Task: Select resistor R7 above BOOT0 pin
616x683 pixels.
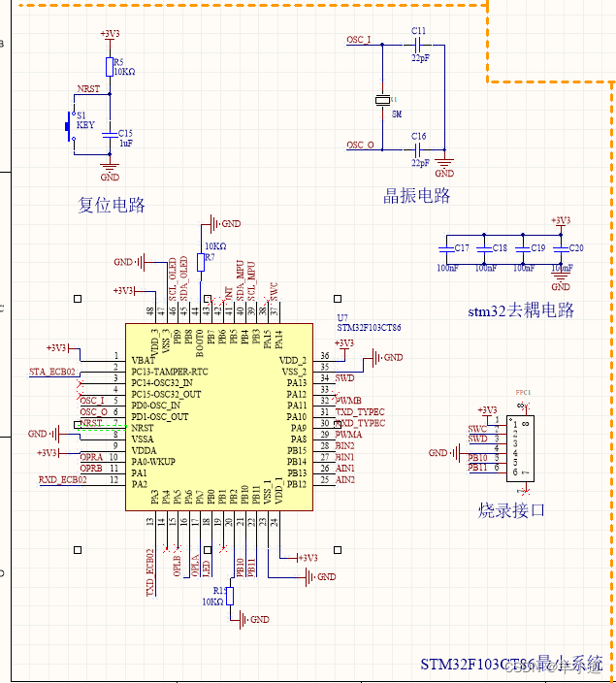Action: [201, 262]
